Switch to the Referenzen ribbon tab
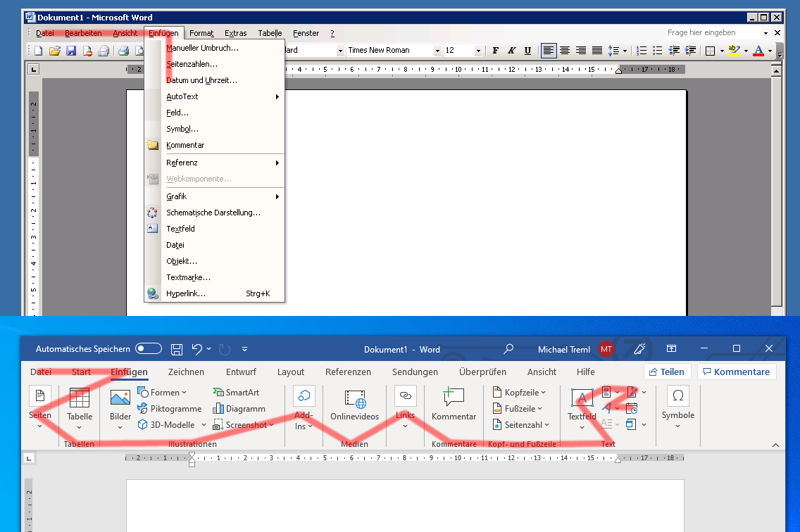The image size is (800, 532). click(x=349, y=372)
